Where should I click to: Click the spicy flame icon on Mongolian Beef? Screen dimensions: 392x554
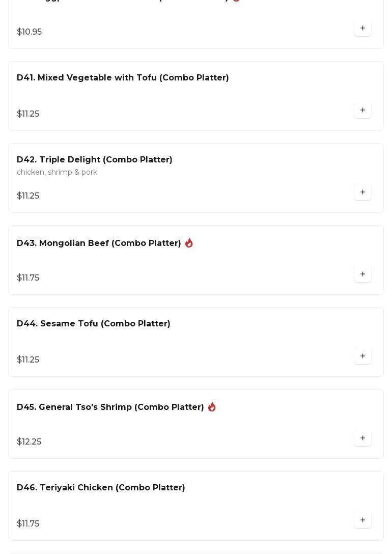[x=189, y=243]
